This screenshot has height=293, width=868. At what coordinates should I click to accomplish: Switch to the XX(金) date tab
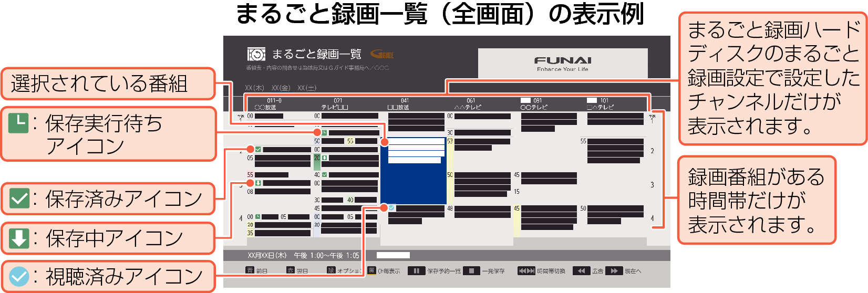(x=281, y=88)
